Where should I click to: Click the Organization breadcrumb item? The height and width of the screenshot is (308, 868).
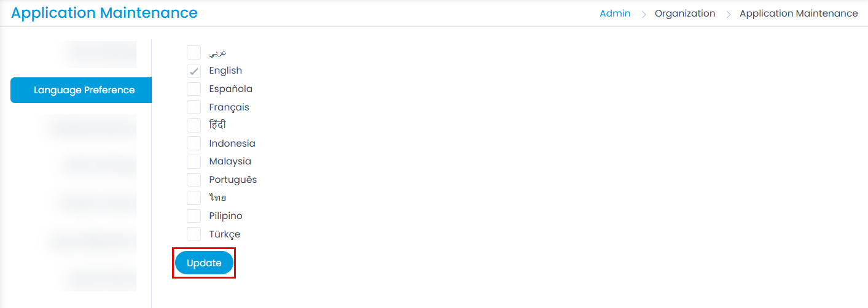(x=685, y=13)
